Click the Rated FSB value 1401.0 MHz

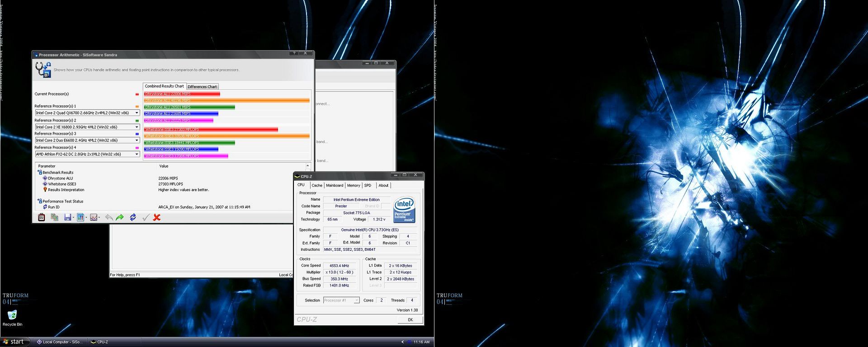(339, 286)
